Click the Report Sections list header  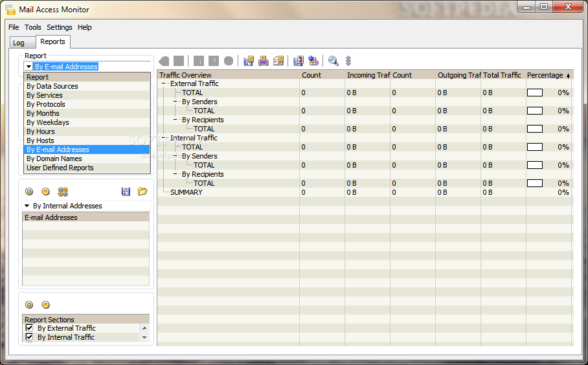(x=86, y=320)
